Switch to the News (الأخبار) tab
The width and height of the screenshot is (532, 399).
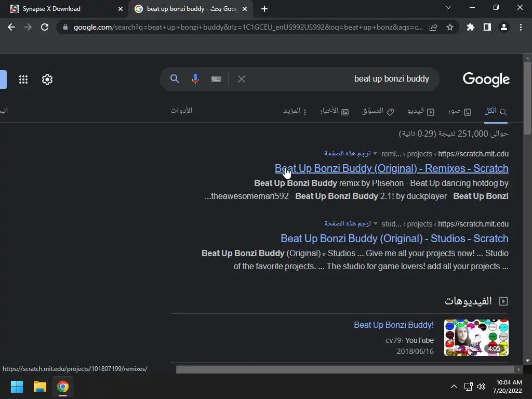pyautogui.click(x=334, y=111)
